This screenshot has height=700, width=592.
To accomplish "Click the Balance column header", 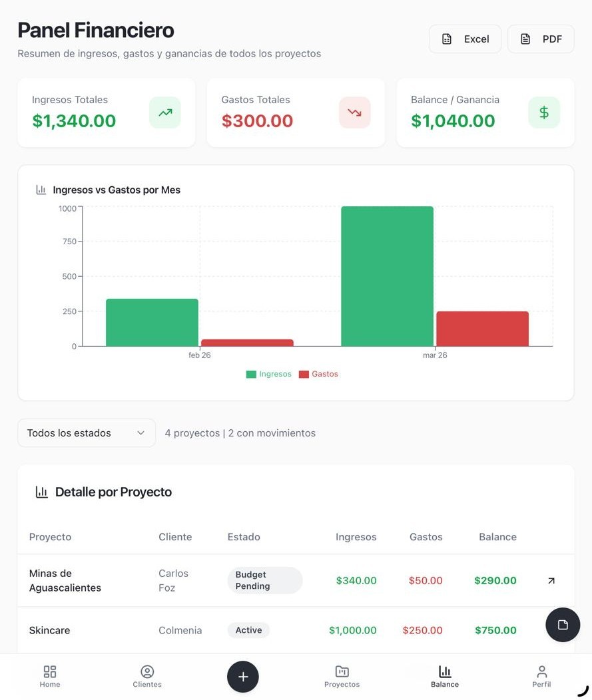I will (x=497, y=537).
